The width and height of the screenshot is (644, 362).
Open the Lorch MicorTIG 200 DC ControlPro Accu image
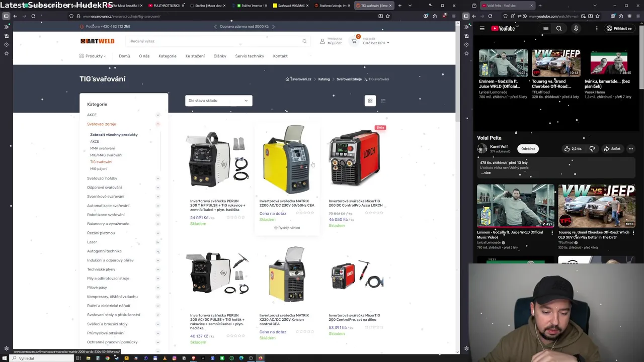click(x=356, y=158)
